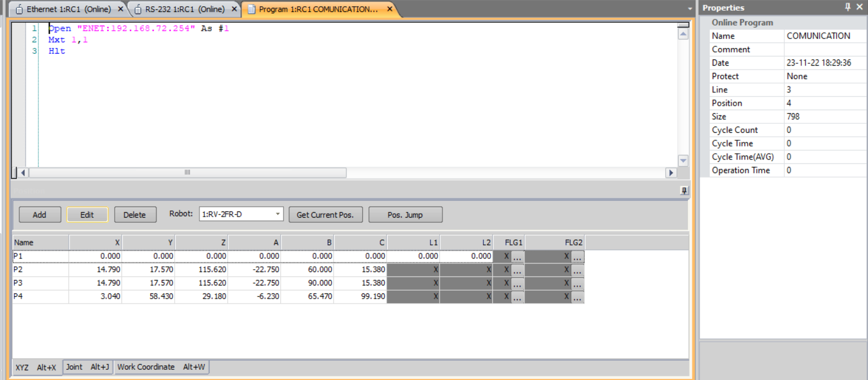Click the position panel's pushpin icon
Screen dimensions: 868x380
pos(684,191)
